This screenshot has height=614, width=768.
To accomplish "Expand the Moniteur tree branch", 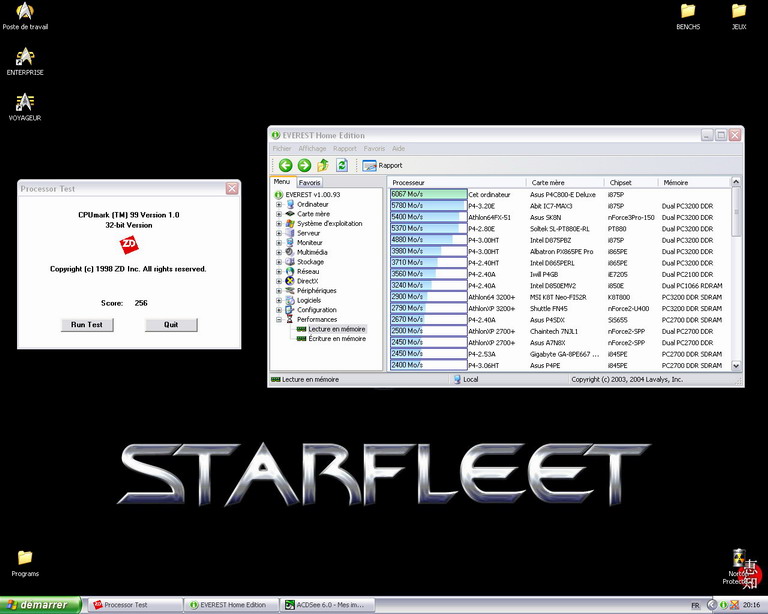I will point(279,242).
